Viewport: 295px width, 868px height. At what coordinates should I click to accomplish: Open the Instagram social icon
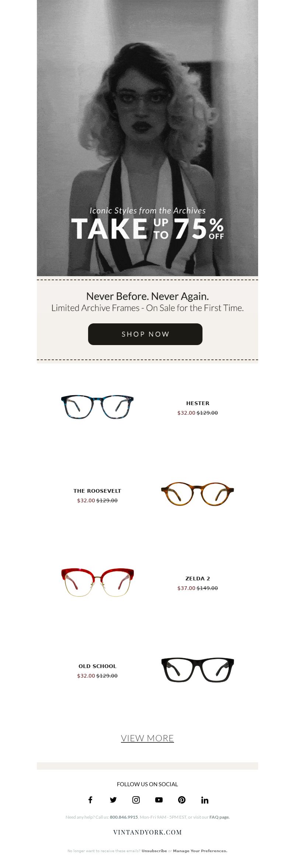pyautogui.click(x=136, y=800)
